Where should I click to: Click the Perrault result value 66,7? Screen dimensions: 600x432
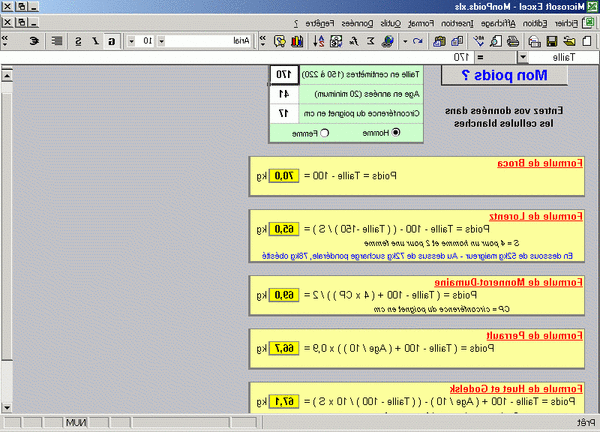[x=284, y=348]
